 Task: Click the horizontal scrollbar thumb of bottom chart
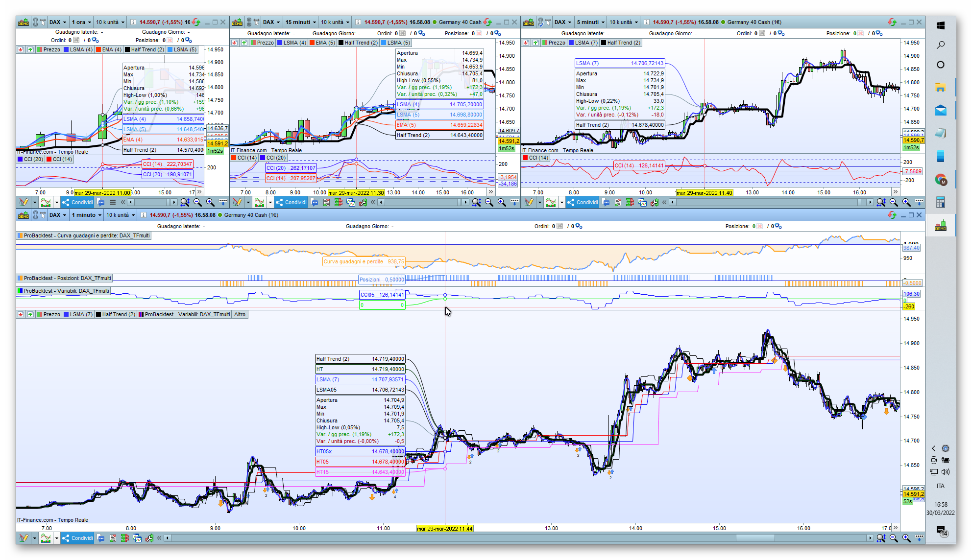tap(754, 538)
